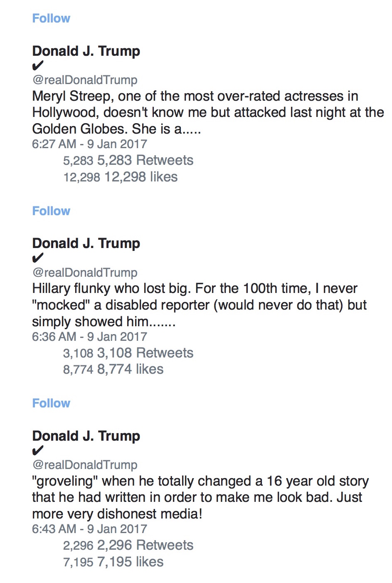Open @realDonaldTrump handle on the Hillary flunky tweet
Viewport: 392px width, 583px height.
pos(85,273)
